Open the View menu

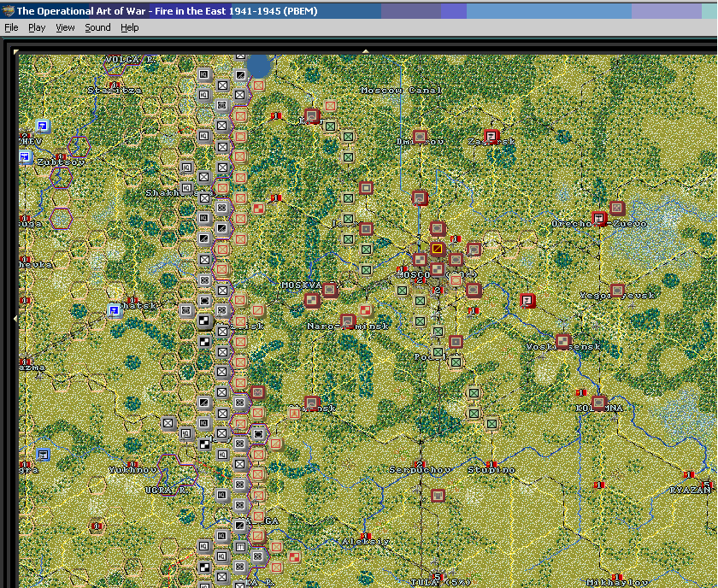click(65, 27)
